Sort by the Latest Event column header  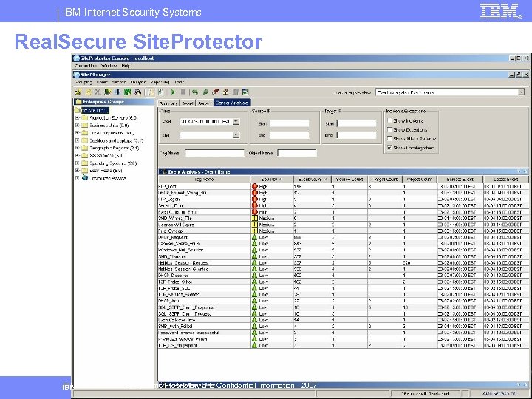[505, 179]
